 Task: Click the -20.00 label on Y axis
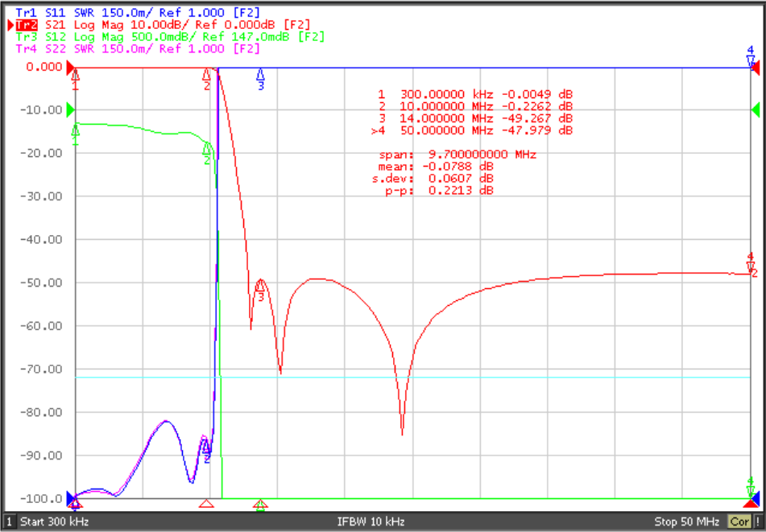pos(41,153)
